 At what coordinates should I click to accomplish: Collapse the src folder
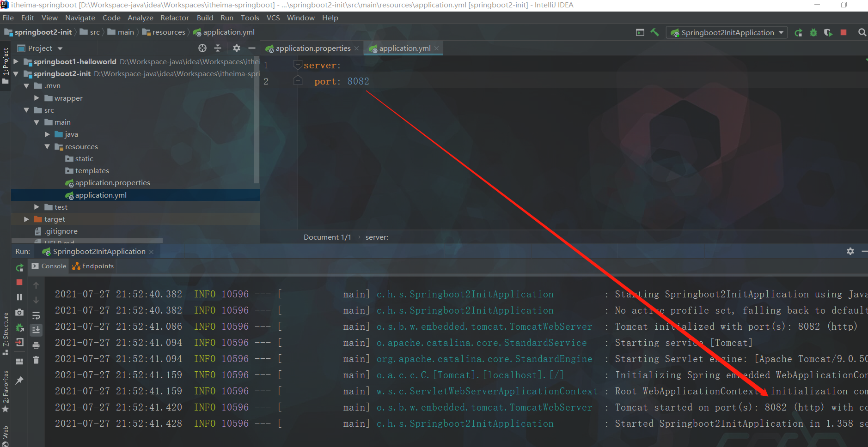(x=26, y=110)
